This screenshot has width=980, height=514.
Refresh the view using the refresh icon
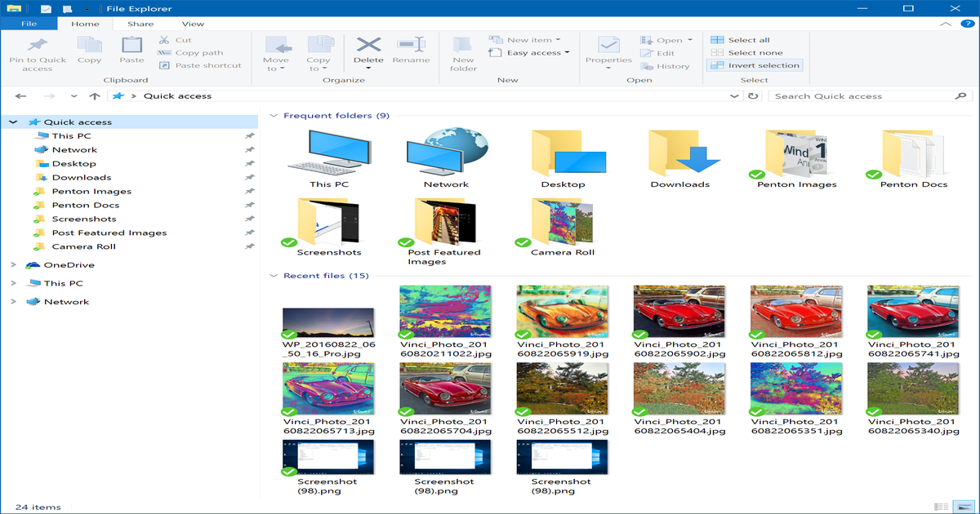tap(751, 95)
